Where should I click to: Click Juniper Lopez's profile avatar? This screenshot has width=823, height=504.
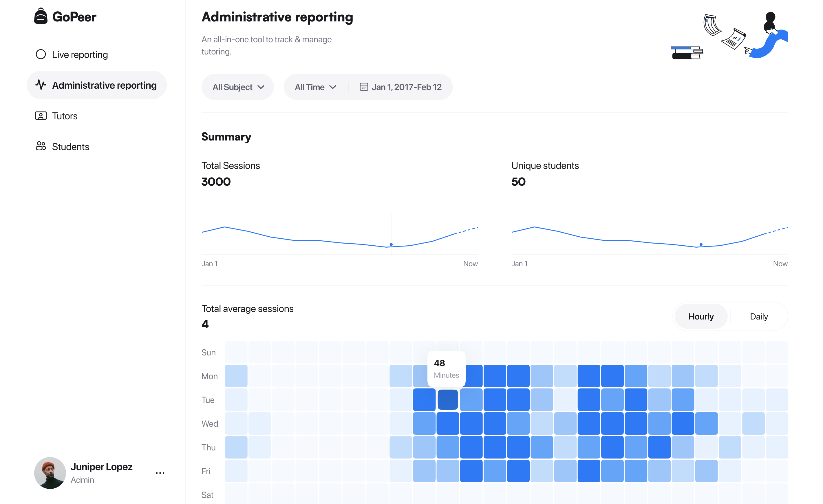50,473
